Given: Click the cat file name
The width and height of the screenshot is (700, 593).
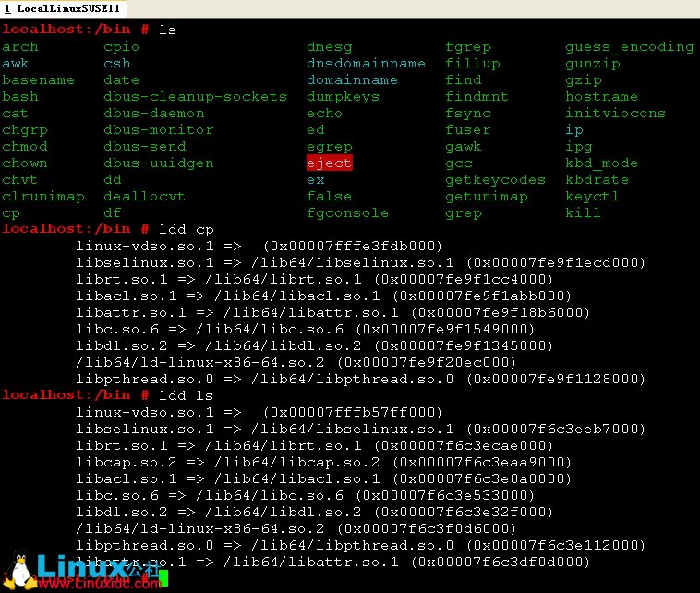Looking at the screenshot, I should point(15,113).
